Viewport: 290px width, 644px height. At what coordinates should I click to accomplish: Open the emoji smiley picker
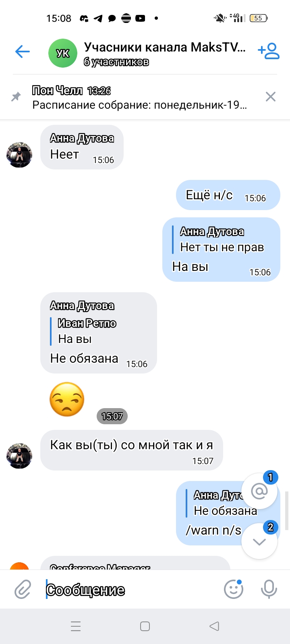tap(234, 589)
